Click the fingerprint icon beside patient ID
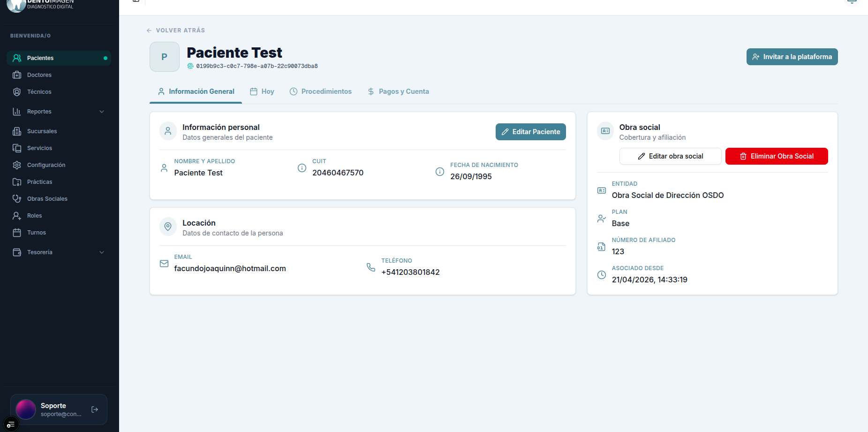 point(190,66)
